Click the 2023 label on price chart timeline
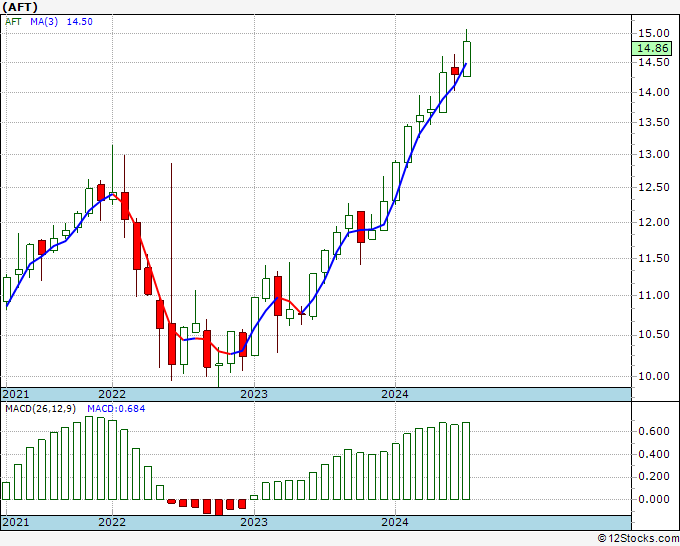Screen dimensions: 680x546 [254, 394]
